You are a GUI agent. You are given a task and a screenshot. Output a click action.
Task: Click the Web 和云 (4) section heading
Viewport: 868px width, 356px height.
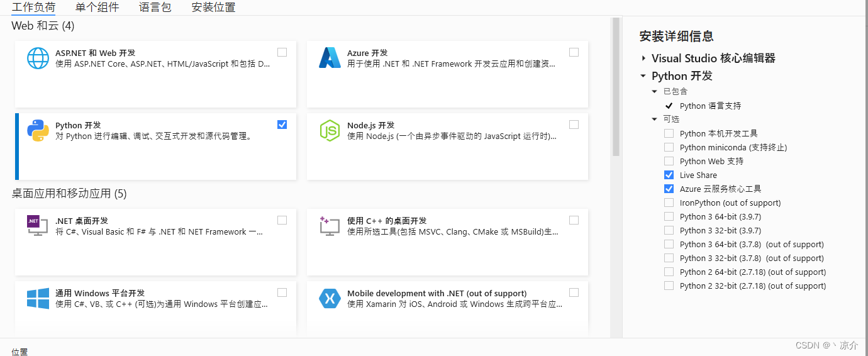pos(43,26)
